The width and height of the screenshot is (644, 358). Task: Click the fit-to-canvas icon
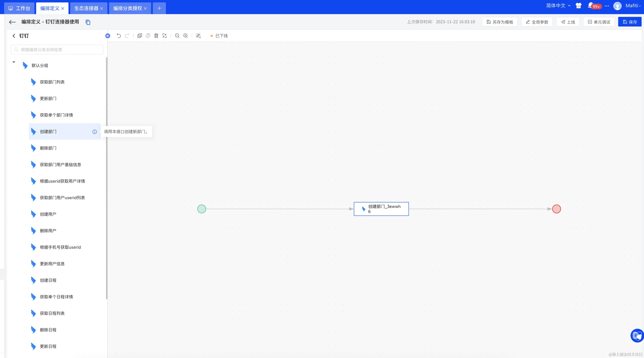(x=164, y=36)
